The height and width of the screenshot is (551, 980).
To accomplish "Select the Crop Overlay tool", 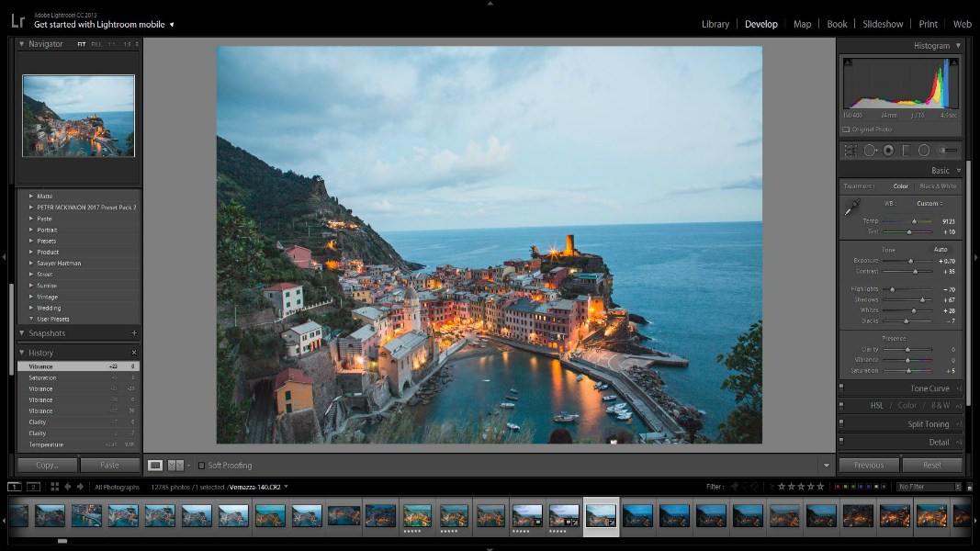I will click(850, 151).
